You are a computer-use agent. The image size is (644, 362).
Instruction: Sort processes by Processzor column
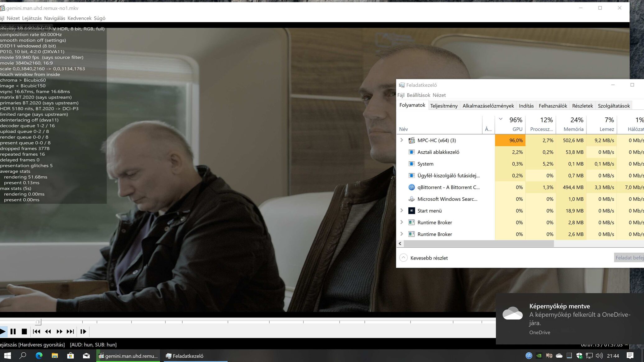[x=541, y=124]
